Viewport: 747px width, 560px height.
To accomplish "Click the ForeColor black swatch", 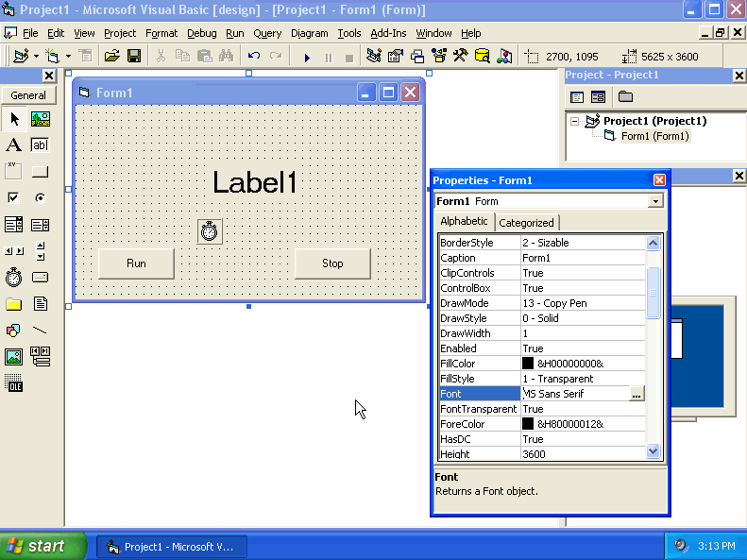I will 528,424.
